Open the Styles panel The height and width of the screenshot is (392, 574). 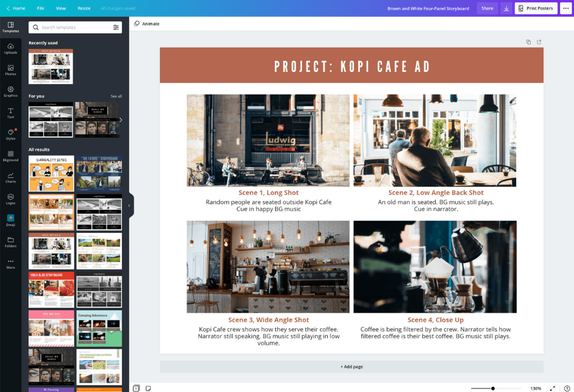[x=11, y=134]
